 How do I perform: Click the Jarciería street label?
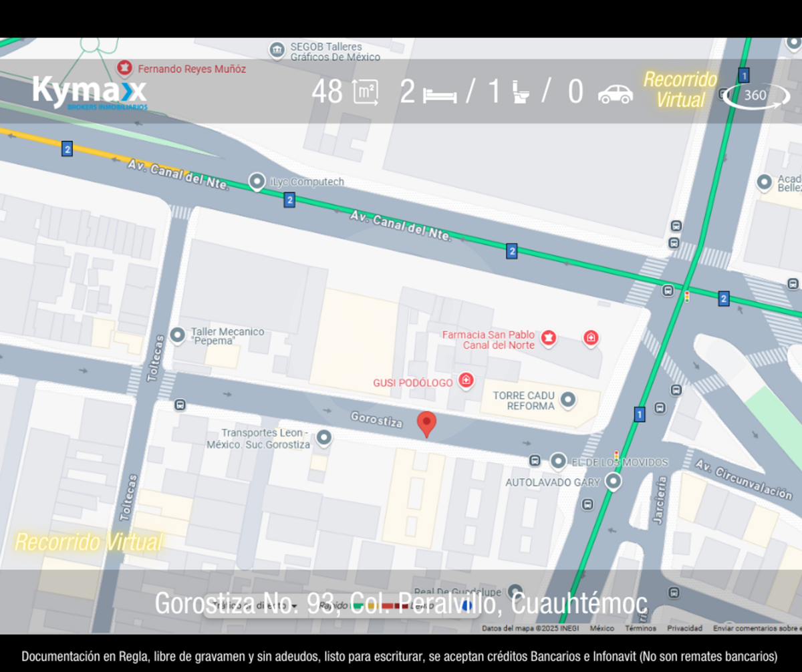pos(660,500)
